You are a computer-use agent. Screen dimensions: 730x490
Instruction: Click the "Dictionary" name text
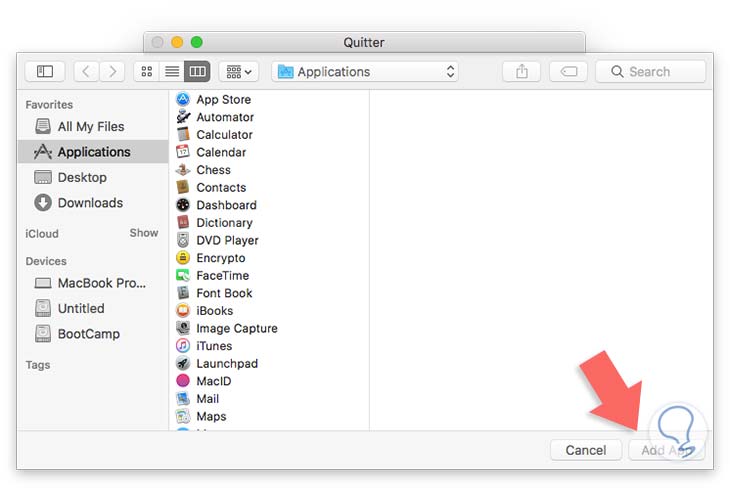point(224,223)
